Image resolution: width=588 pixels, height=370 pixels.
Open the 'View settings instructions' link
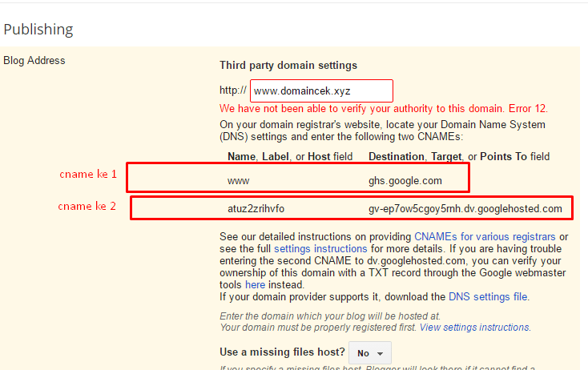pos(474,328)
